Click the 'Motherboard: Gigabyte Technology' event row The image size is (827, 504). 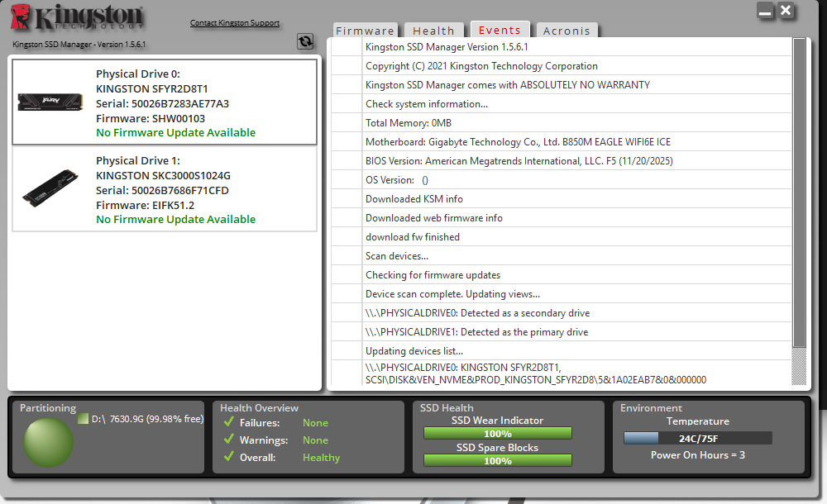pyautogui.click(x=562, y=142)
